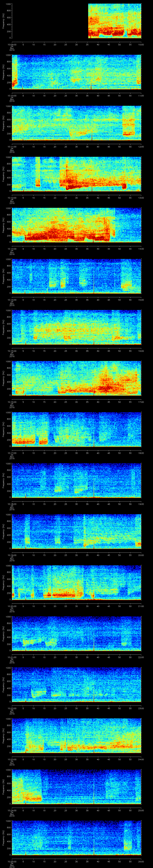Screen dimensions: 153x868
Task: Click the '10:13:00' axis timestamp
Action: (12, 249)
